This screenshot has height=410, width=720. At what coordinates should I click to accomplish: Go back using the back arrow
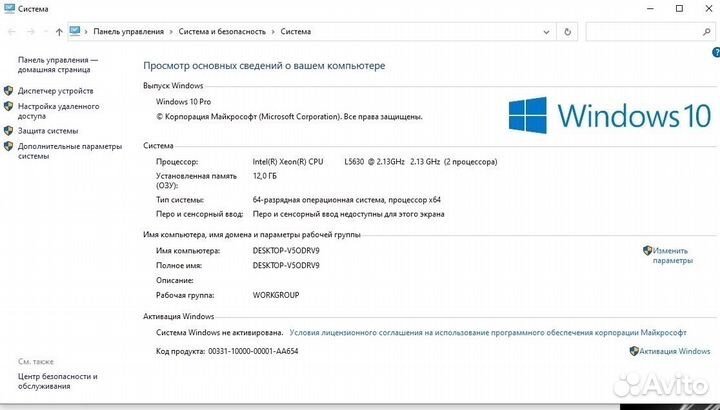(x=12, y=32)
